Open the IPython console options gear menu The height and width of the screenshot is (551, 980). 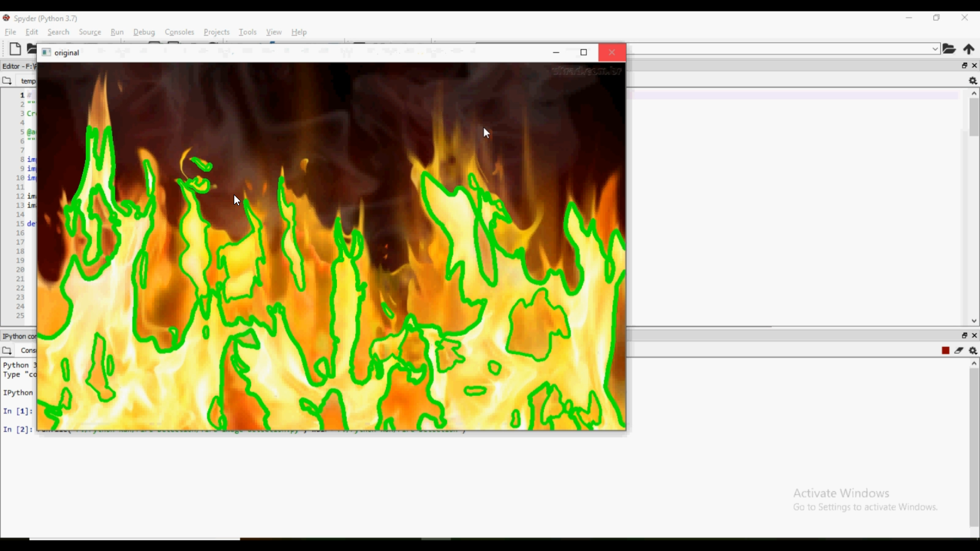[973, 351]
